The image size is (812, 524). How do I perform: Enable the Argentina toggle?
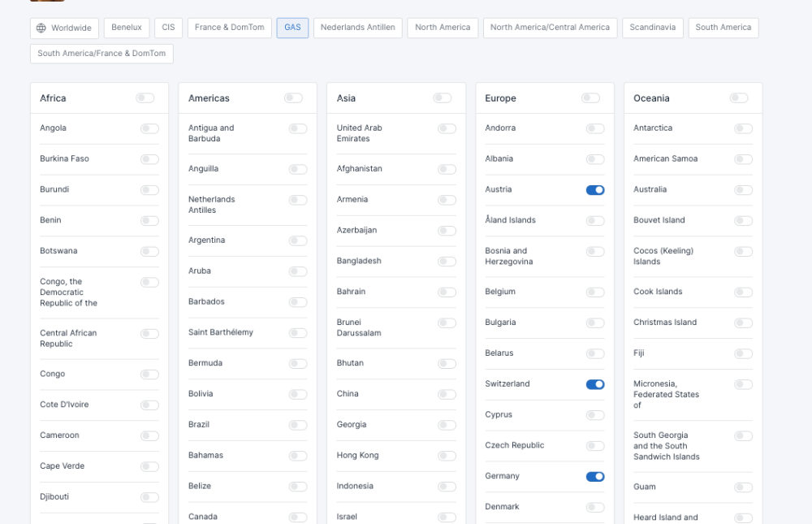tap(298, 241)
